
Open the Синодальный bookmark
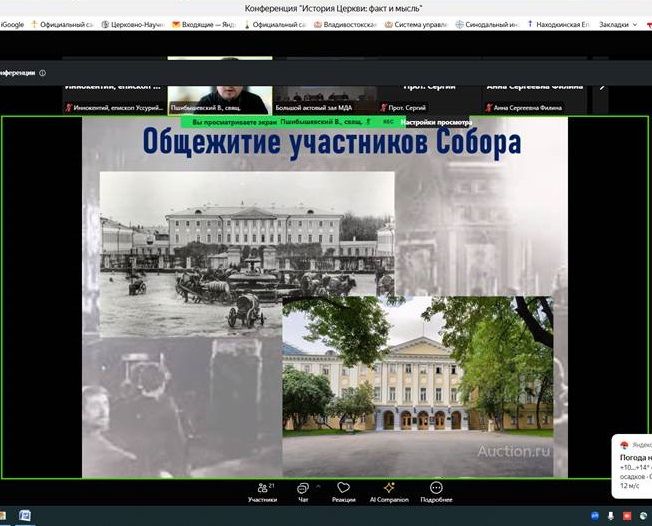pyautogui.click(x=490, y=24)
